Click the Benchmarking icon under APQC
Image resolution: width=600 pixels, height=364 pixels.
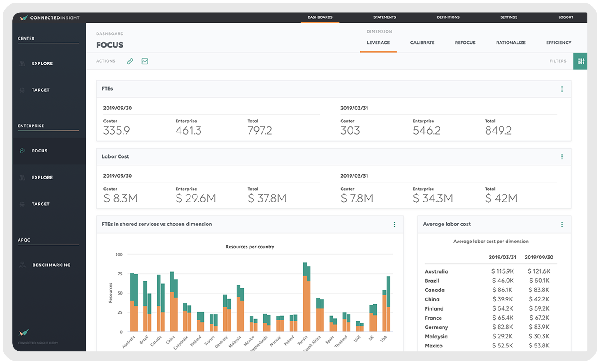pyautogui.click(x=22, y=265)
